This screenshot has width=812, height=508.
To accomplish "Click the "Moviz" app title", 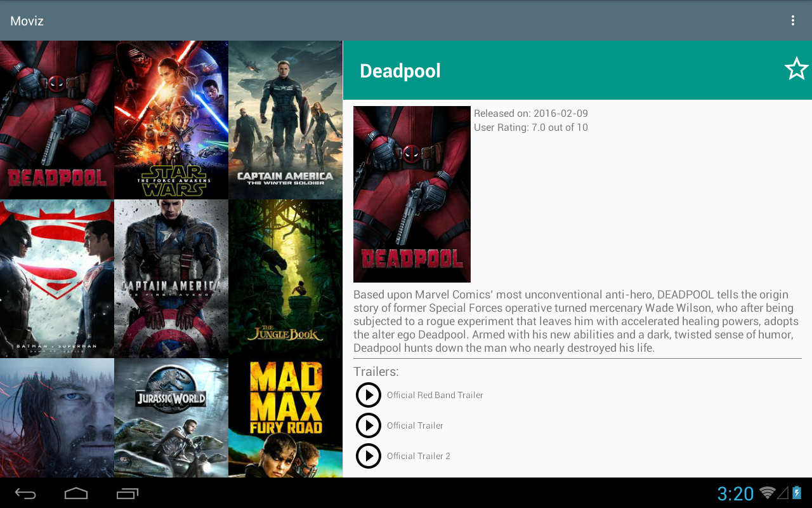I will [x=27, y=21].
